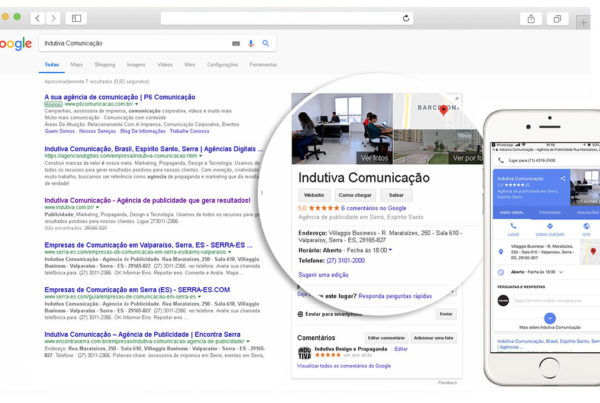Click the telephone number (27) link
600x403 pixels.
(346, 261)
